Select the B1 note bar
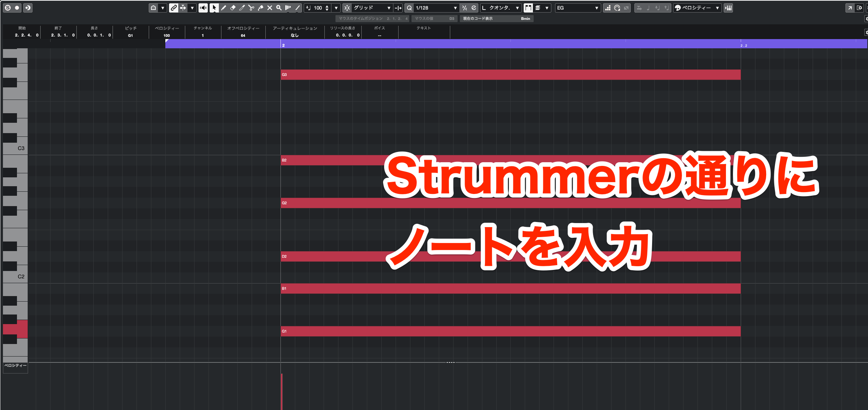Screen dimensions: 868x410 click(510, 288)
